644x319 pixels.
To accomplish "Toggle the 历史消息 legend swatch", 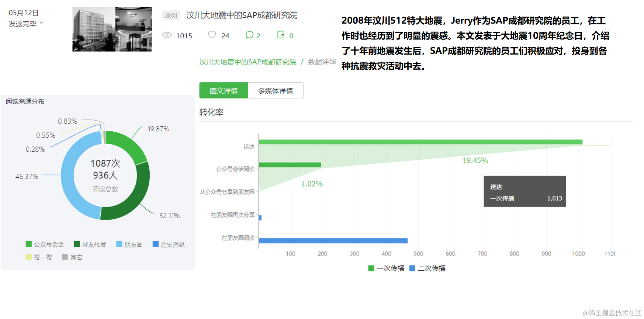I will (156, 244).
